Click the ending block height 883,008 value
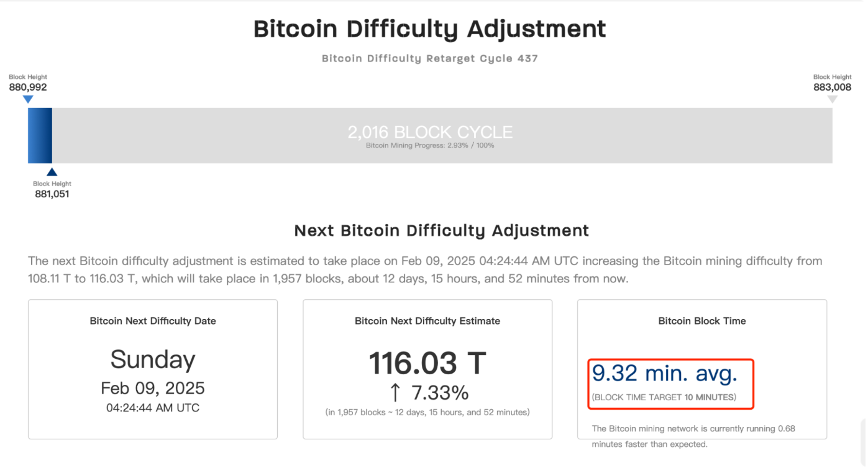The image size is (868, 468). tap(832, 88)
